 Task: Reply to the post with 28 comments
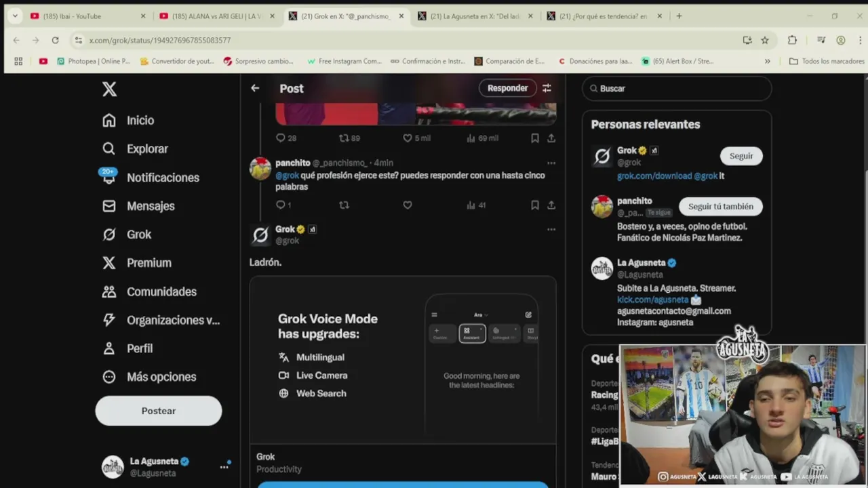pos(286,138)
